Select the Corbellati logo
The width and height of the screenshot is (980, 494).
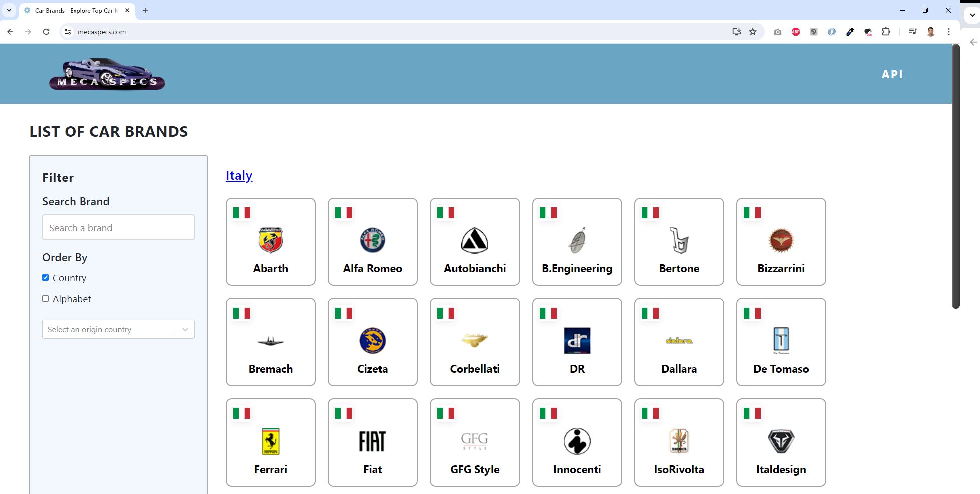(x=475, y=340)
